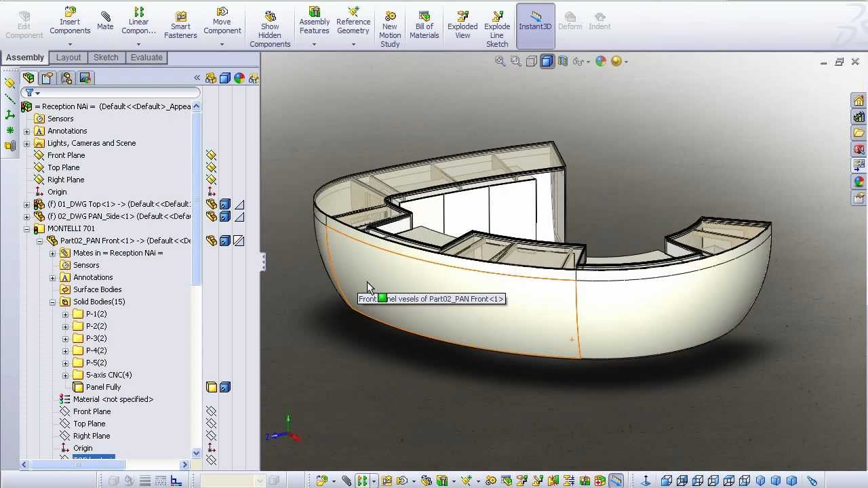The height and width of the screenshot is (488, 868).
Task: Open the Bill of Materials tool
Action: coord(424,26)
